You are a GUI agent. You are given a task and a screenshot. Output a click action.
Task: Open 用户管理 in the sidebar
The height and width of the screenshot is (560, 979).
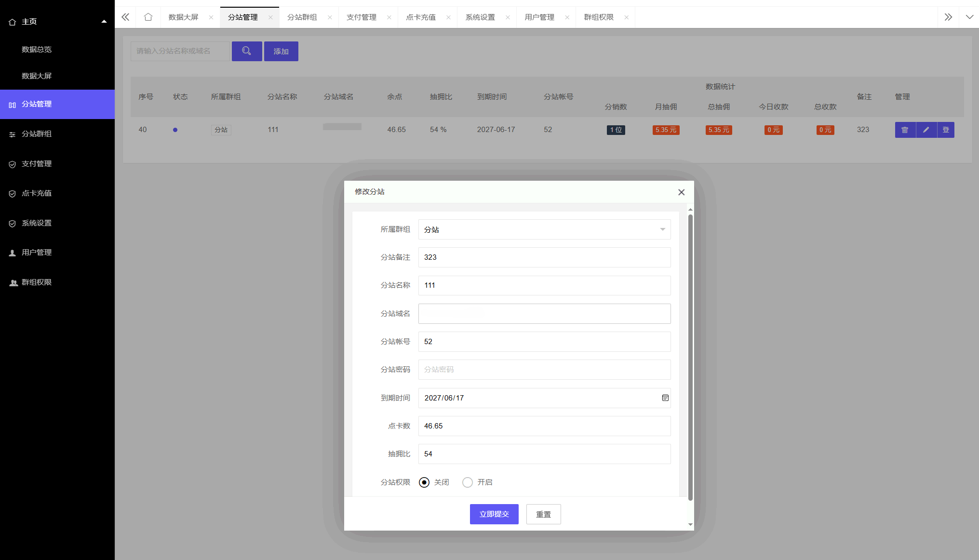click(x=37, y=253)
